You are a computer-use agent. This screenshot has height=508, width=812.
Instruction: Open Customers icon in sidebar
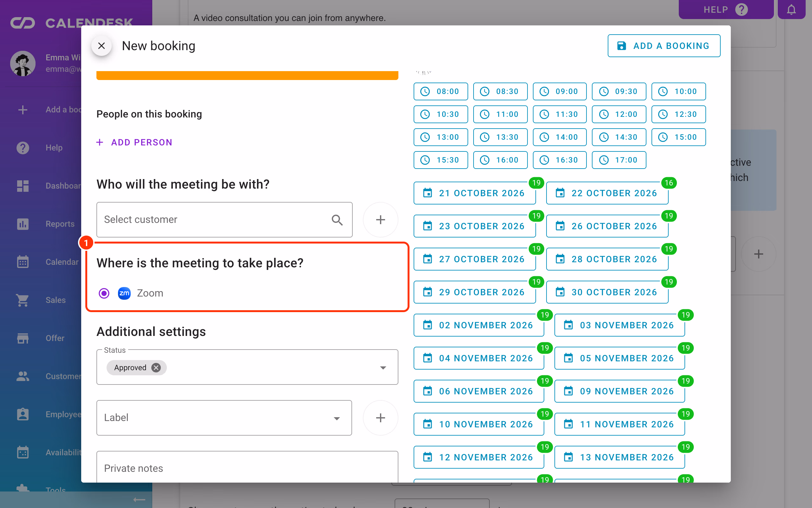coord(23,376)
